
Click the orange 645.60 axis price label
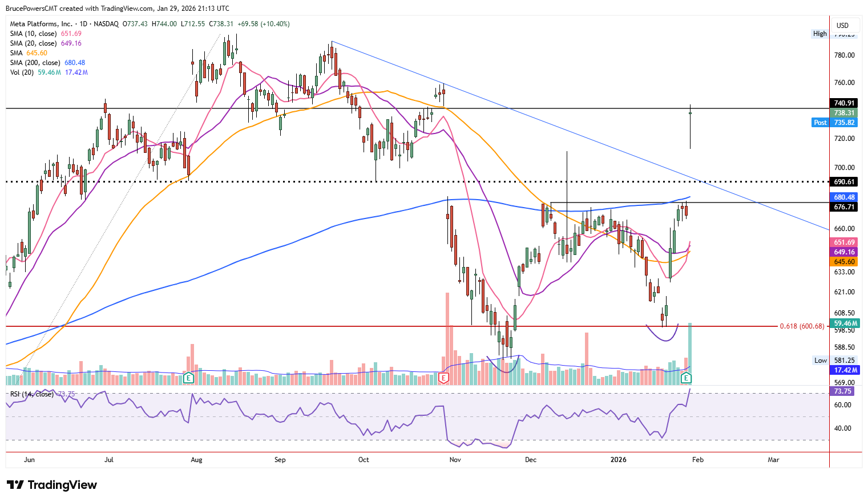tap(844, 262)
